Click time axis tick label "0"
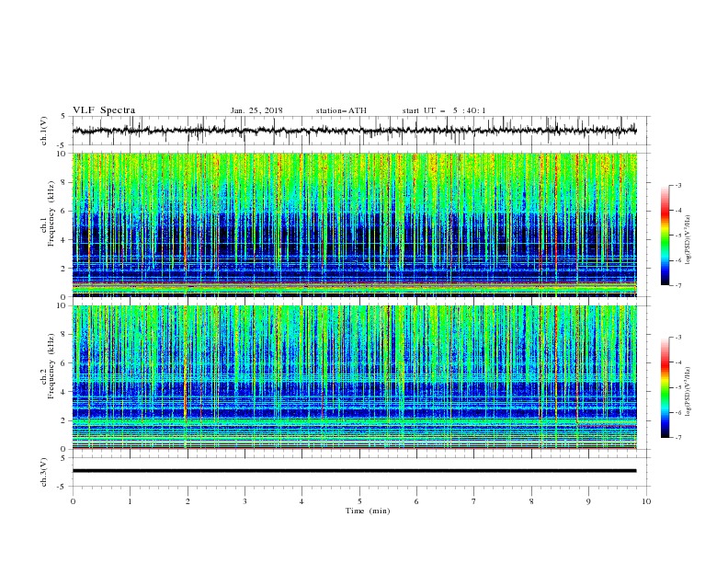Viewport: 728px width, 563px height. (x=73, y=501)
